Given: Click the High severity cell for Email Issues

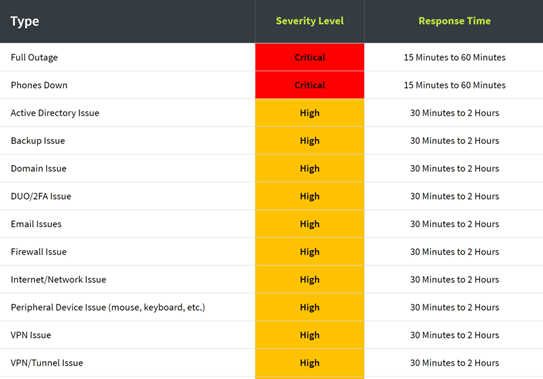Looking at the screenshot, I should [x=310, y=224].
